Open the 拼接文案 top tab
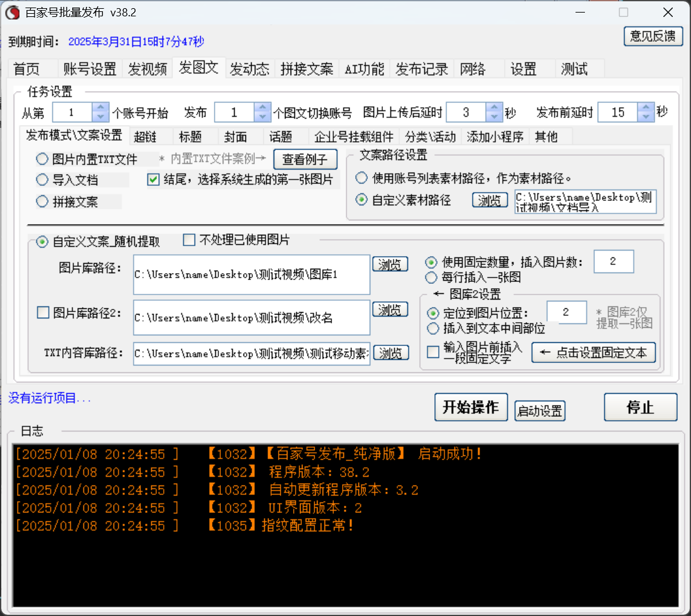The width and height of the screenshot is (691, 616). click(x=307, y=69)
